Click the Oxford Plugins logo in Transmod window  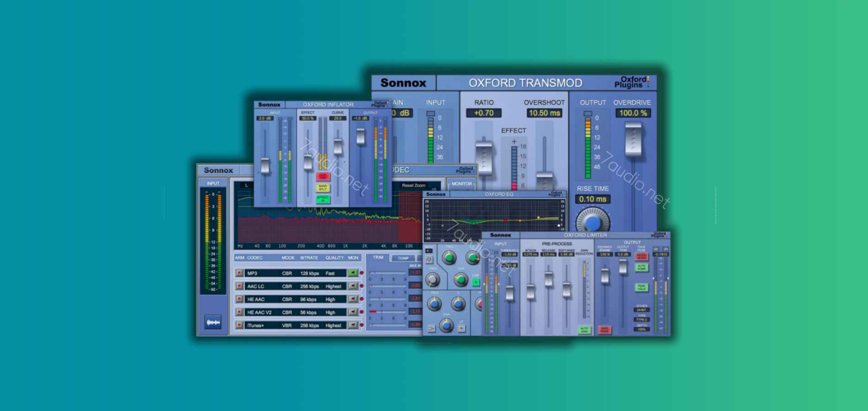pos(632,82)
